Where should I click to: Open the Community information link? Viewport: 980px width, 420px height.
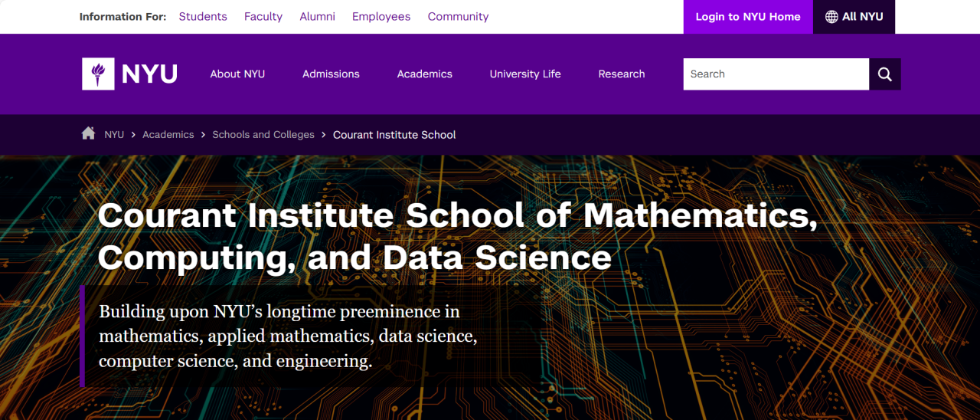[458, 17]
